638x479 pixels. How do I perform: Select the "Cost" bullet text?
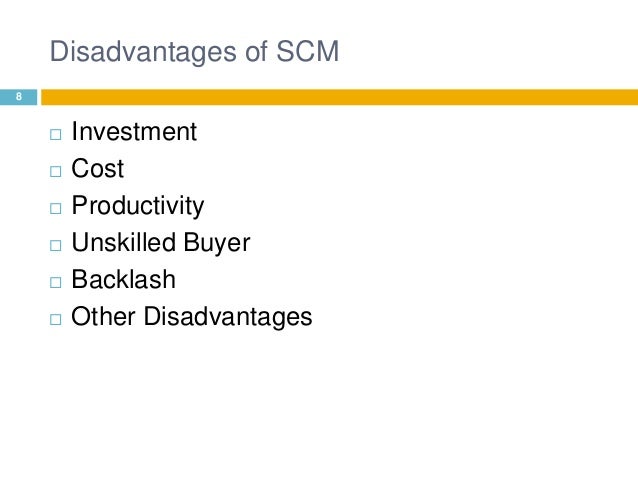click(98, 169)
